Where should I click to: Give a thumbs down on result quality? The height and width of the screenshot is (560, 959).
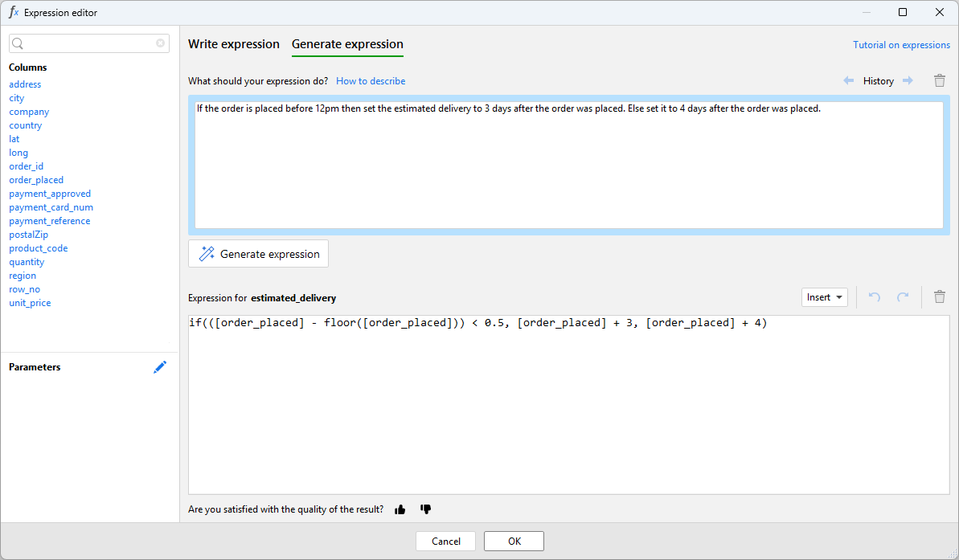(425, 509)
